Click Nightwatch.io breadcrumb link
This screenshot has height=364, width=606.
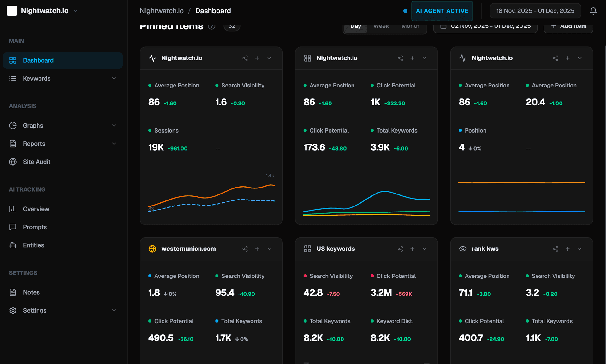click(x=162, y=11)
